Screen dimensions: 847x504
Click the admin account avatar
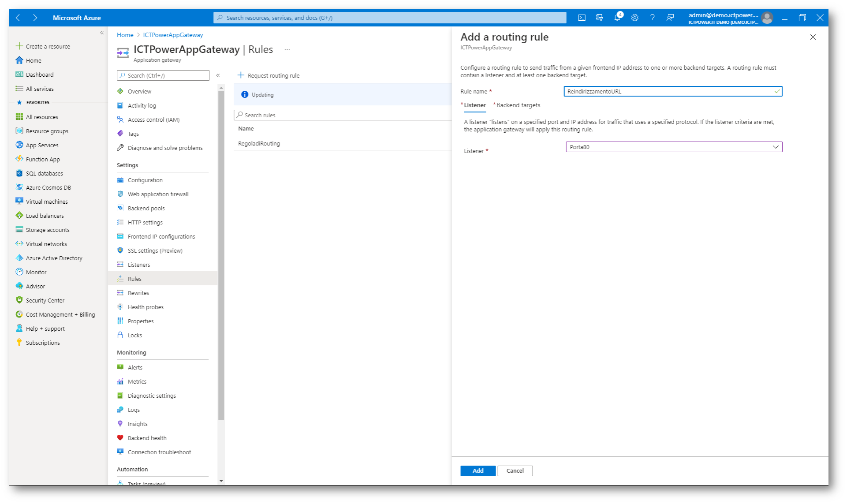(767, 18)
